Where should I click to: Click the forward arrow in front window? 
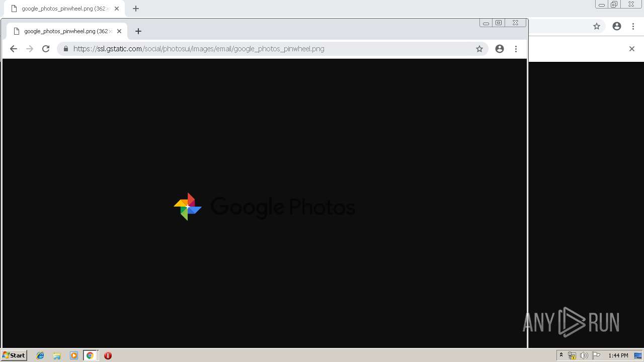[x=30, y=49]
